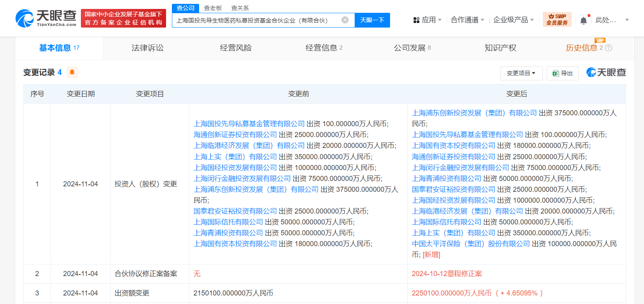Open 上海青浦投资有限公司 in 变更前 column

228,233
